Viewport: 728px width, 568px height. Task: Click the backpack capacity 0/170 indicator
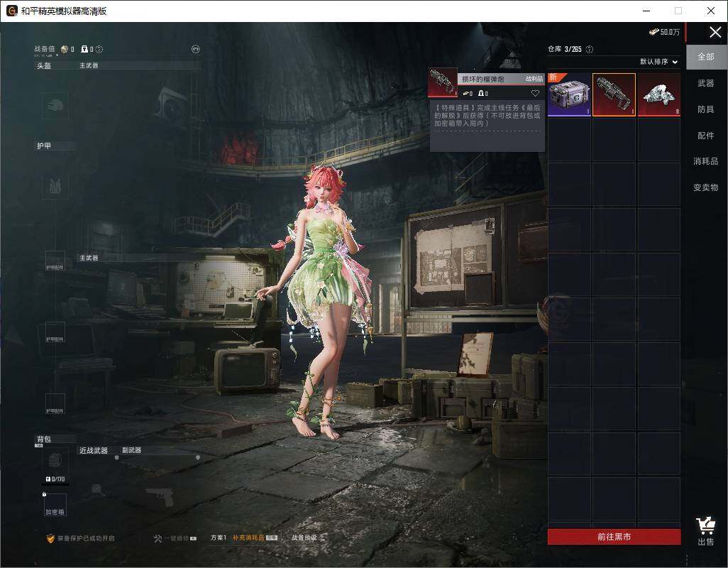55,479
